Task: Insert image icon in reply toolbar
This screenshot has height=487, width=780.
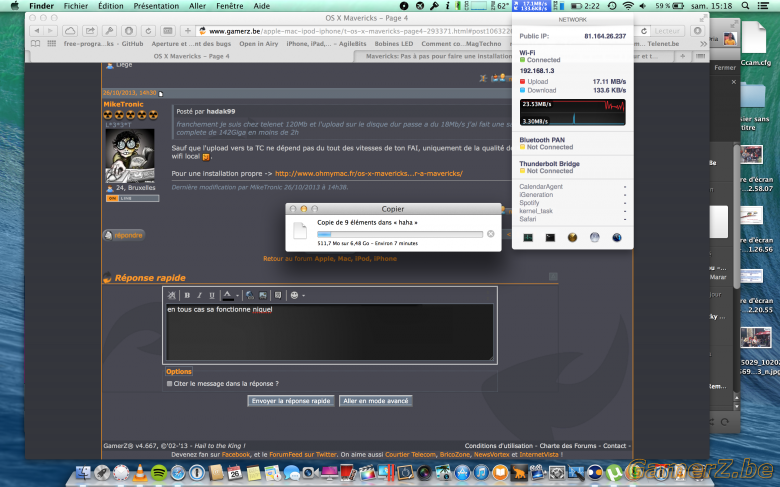Action: [x=263, y=295]
